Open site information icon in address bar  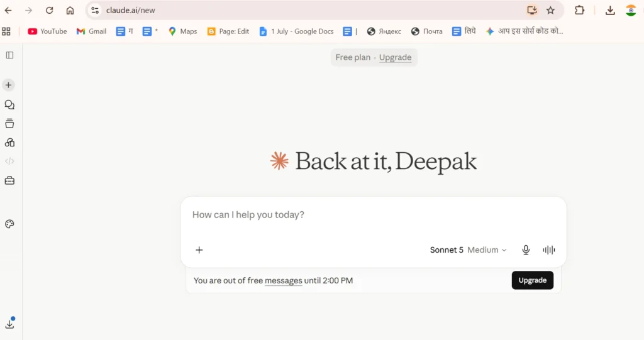click(95, 10)
